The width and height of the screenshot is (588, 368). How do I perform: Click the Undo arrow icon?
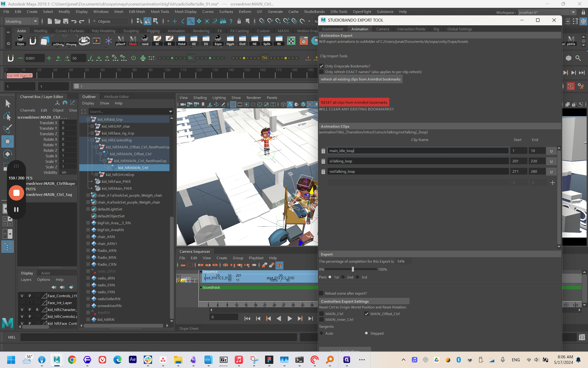[74, 21]
